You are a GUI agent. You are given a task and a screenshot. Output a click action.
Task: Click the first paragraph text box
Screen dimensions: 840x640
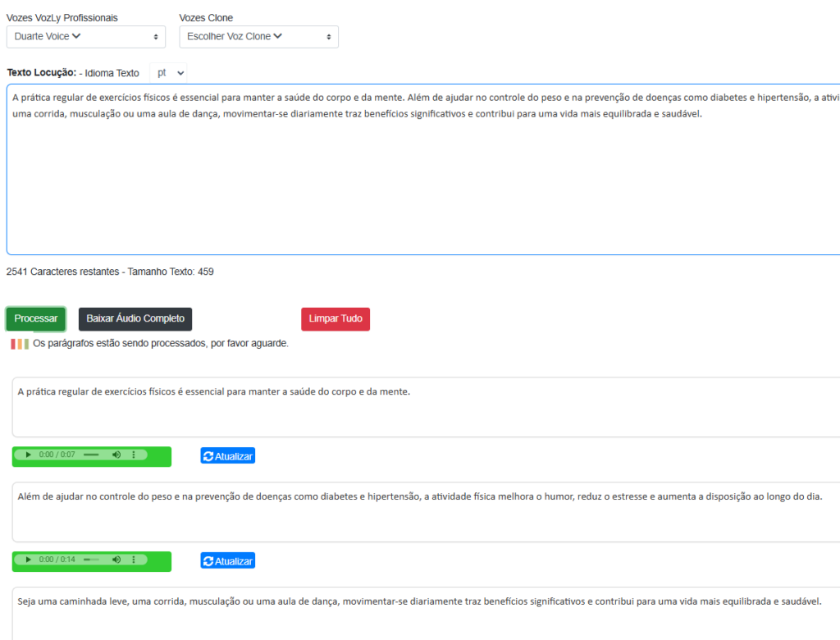coord(426,407)
